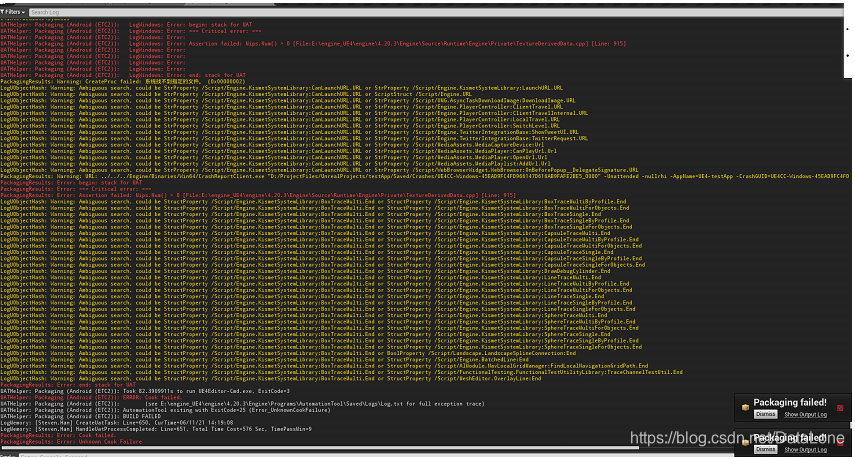855x457 pixels.
Task: Click the package box icon on second notification
Action: point(745,442)
